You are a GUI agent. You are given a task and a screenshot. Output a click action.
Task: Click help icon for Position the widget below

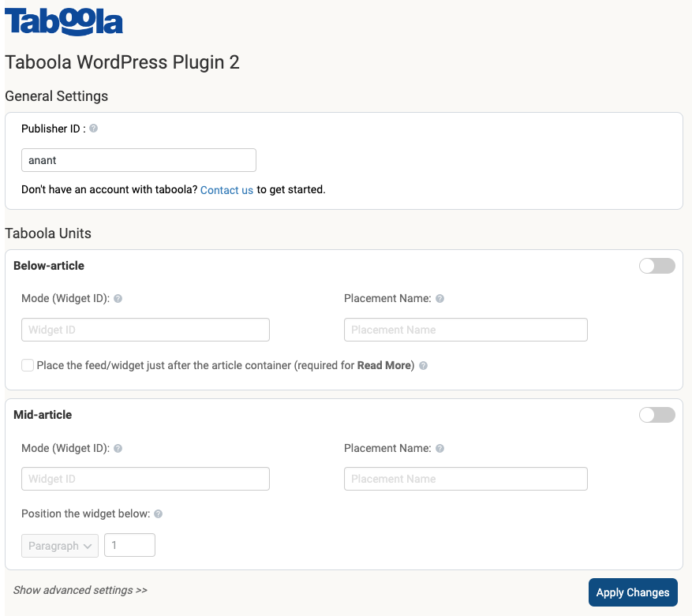(x=159, y=514)
